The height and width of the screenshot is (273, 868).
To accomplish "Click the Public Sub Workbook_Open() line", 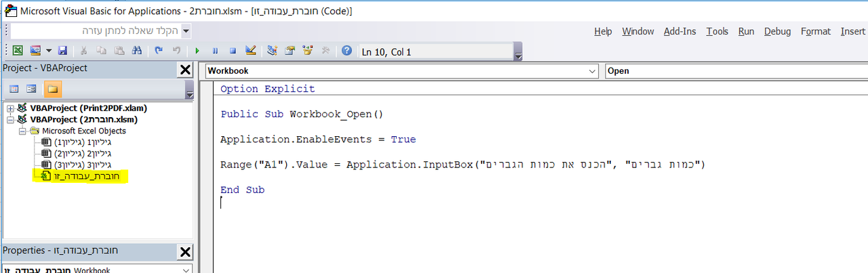I will click(x=302, y=114).
